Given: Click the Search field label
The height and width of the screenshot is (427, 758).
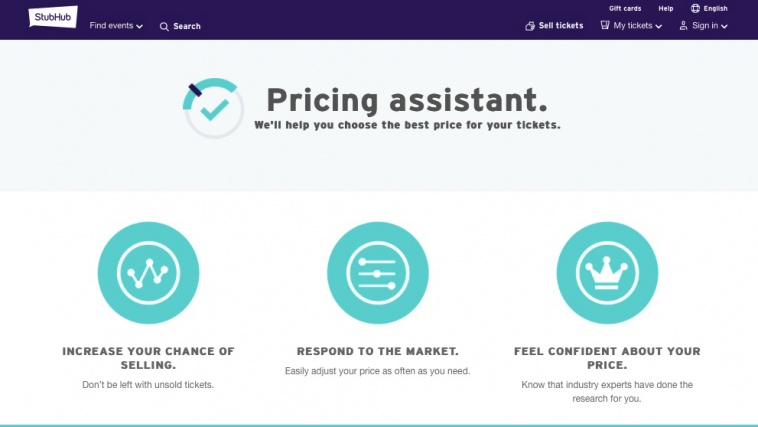Looking at the screenshot, I should (187, 26).
